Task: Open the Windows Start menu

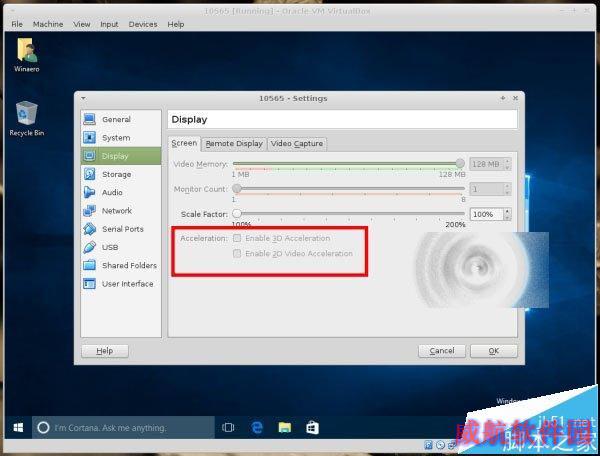Action: coord(18,427)
